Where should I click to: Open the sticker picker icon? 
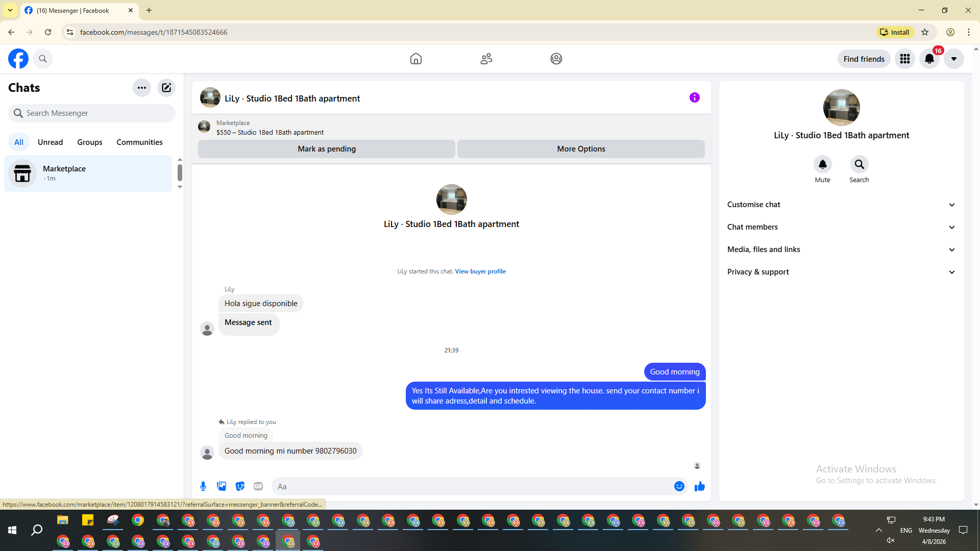(x=240, y=486)
